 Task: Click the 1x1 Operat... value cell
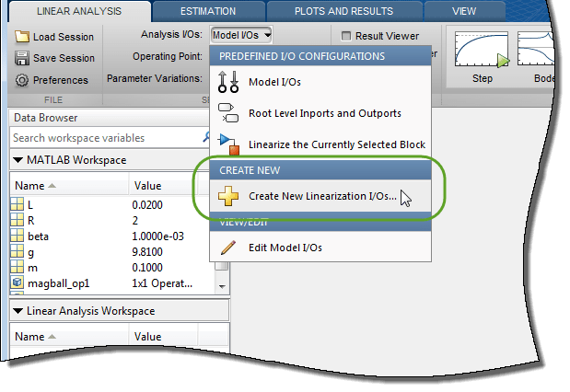[x=162, y=283]
